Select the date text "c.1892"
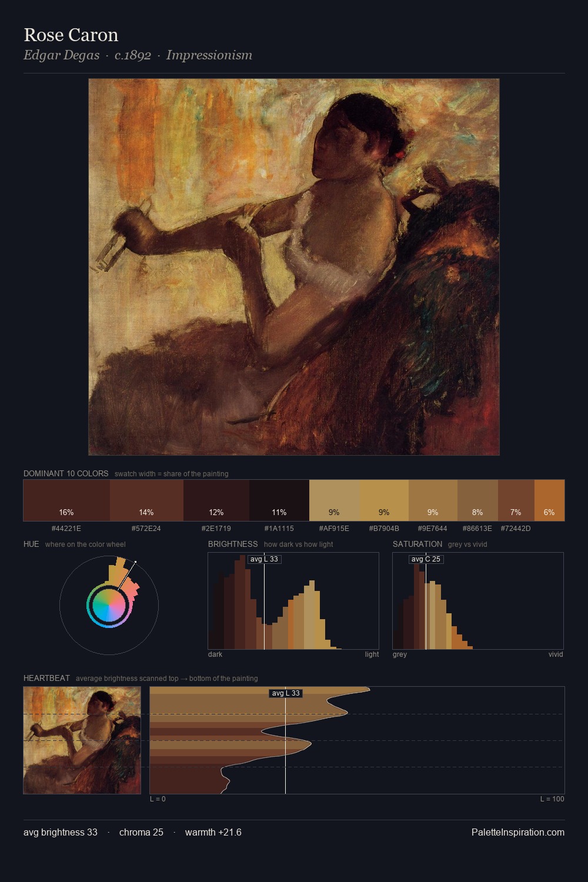The image size is (588, 882). coord(133,55)
